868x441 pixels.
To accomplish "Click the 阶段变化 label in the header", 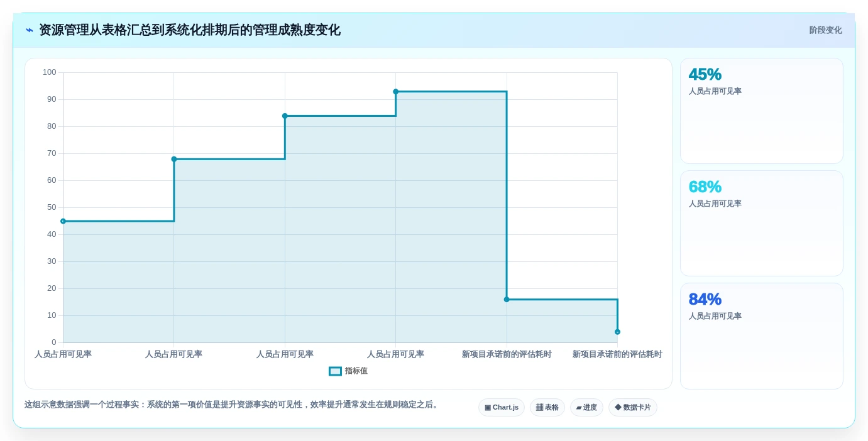I will point(825,30).
